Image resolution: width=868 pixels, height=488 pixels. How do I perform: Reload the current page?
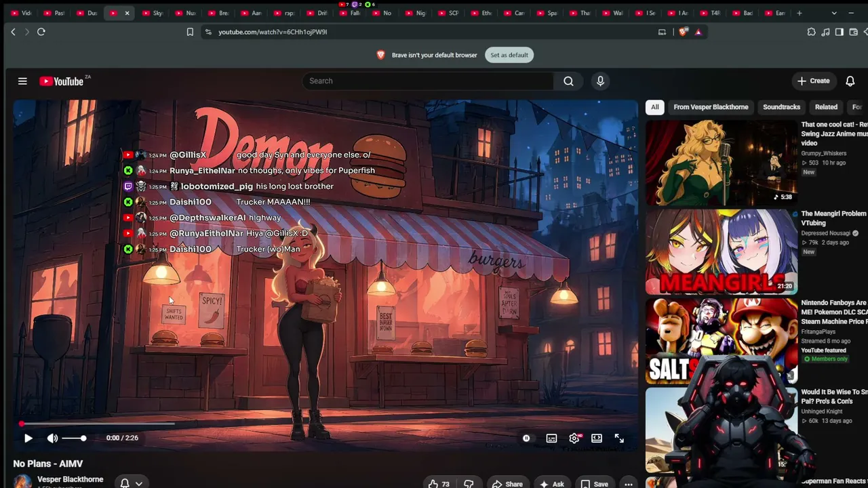click(41, 32)
